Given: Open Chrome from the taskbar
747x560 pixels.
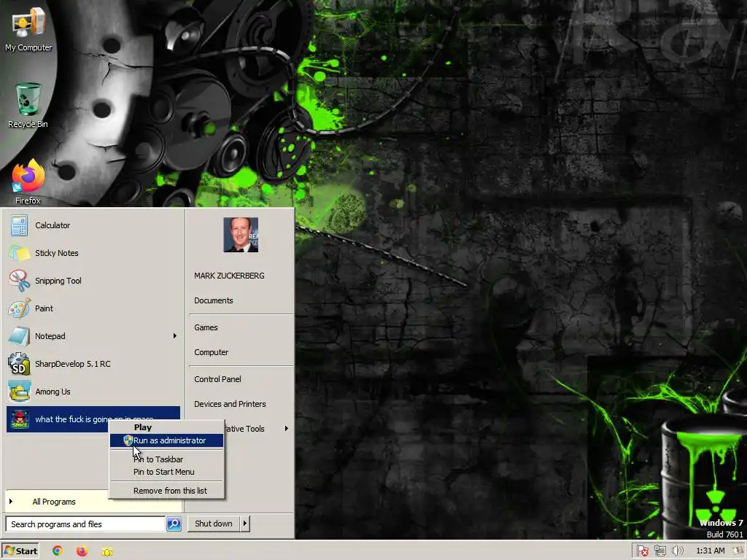Looking at the screenshot, I should [57, 551].
